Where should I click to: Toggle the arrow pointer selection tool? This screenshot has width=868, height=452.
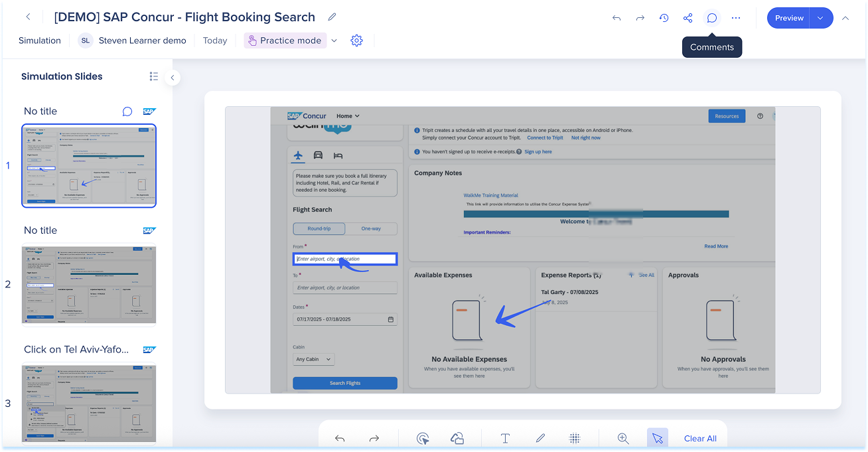click(x=657, y=438)
